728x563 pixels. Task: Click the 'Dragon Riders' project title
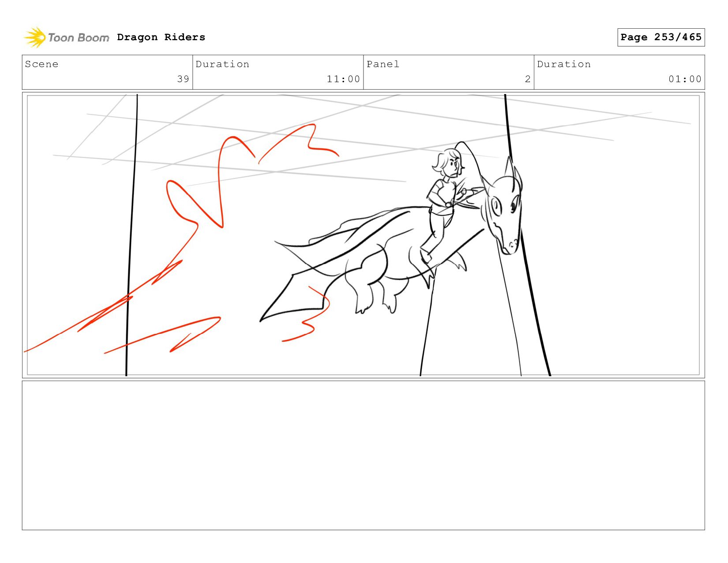(161, 38)
